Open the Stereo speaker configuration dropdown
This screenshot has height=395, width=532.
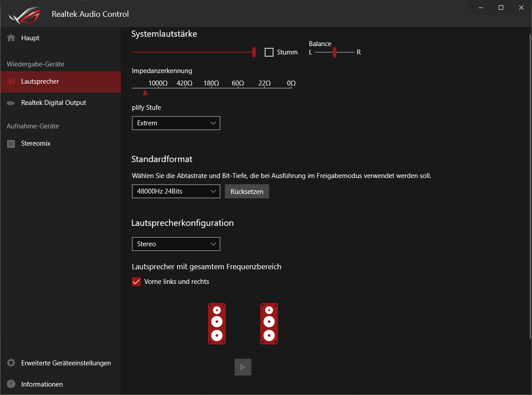click(176, 244)
